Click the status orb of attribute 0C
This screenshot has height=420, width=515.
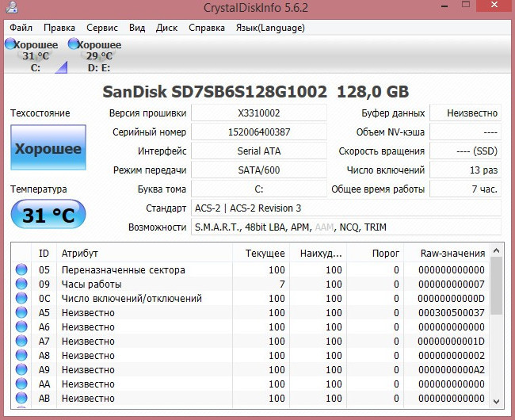[x=21, y=298]
